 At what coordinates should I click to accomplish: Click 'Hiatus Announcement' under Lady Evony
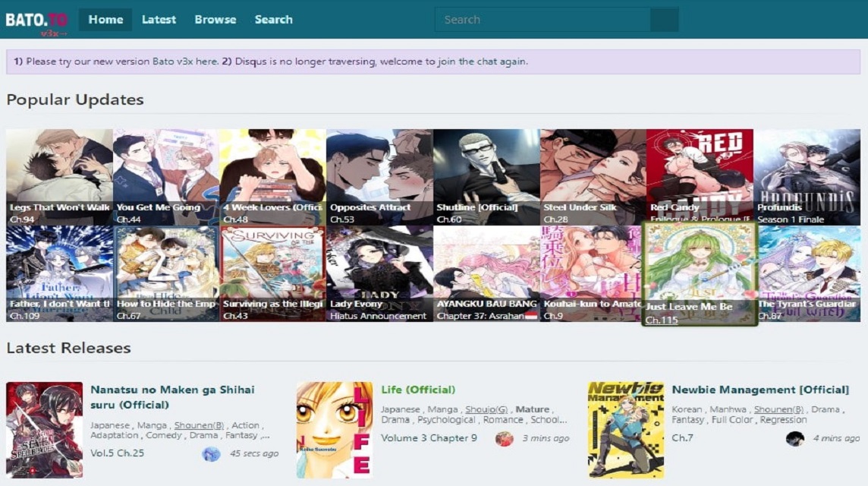378,316
